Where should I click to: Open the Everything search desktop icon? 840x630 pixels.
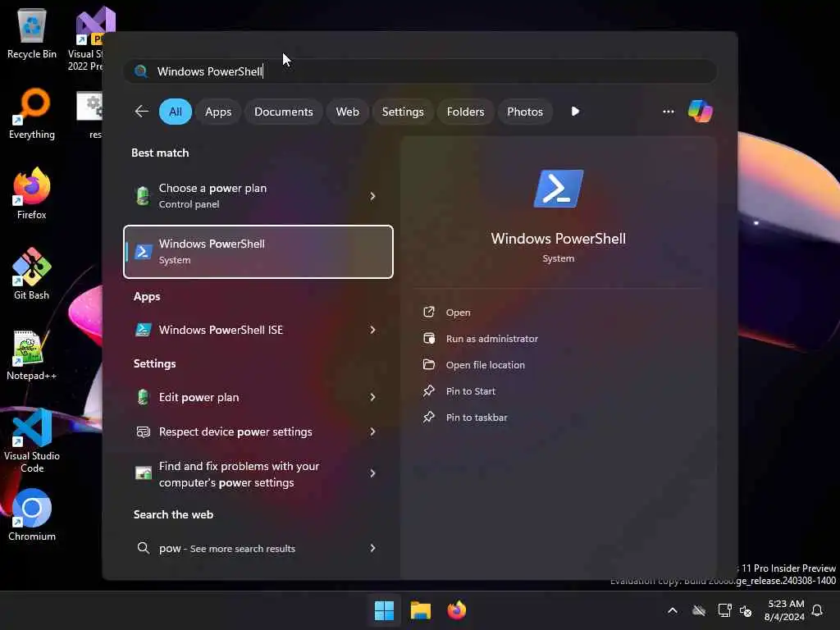tap(32, 113)
